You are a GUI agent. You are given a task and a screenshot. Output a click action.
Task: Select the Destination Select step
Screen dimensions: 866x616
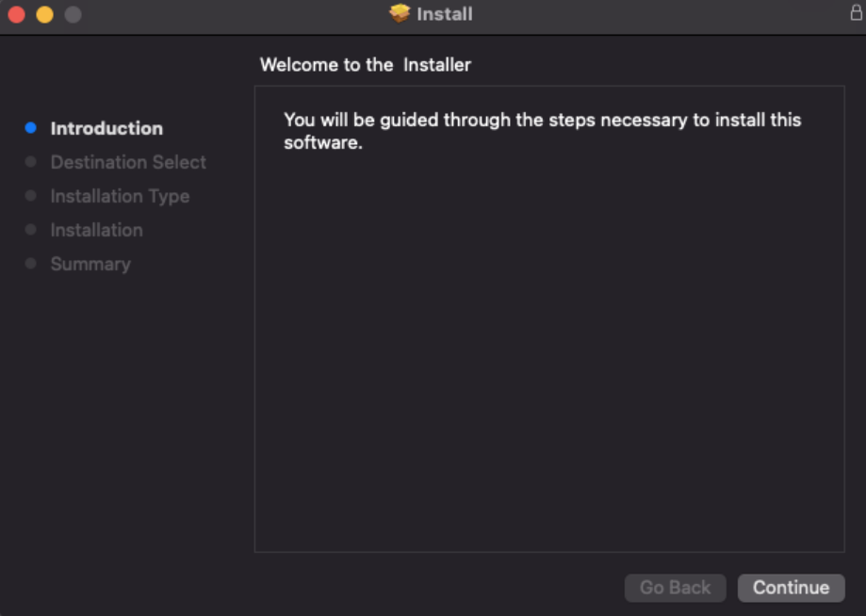128,162
